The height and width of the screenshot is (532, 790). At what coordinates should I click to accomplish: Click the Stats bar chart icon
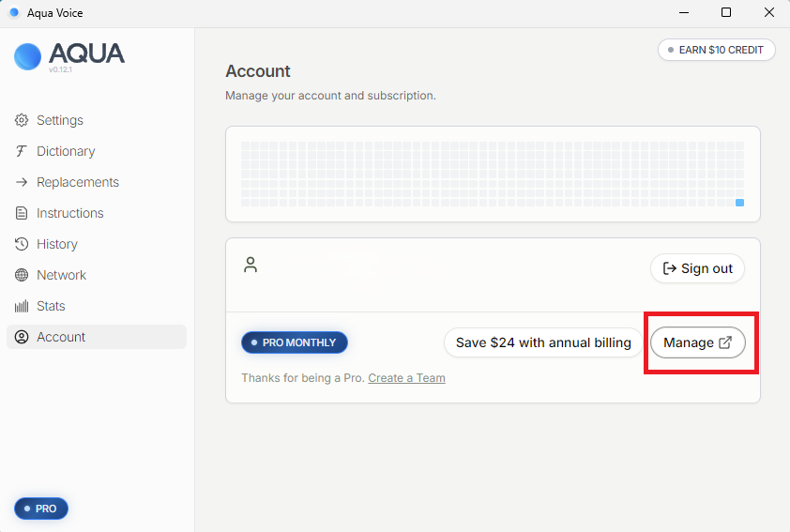[x=22, y=306]
